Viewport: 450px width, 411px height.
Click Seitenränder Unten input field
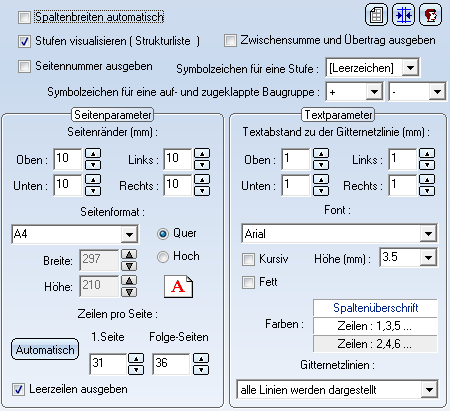pyautogui.click(x=68, y=185)
